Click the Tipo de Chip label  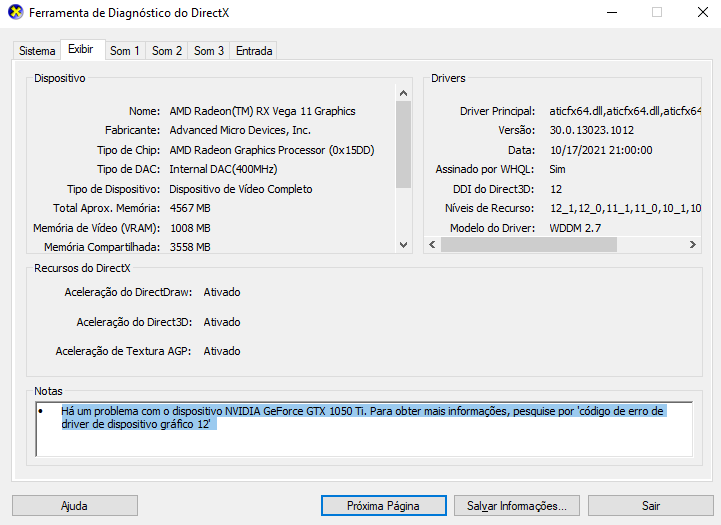(128, 150)
